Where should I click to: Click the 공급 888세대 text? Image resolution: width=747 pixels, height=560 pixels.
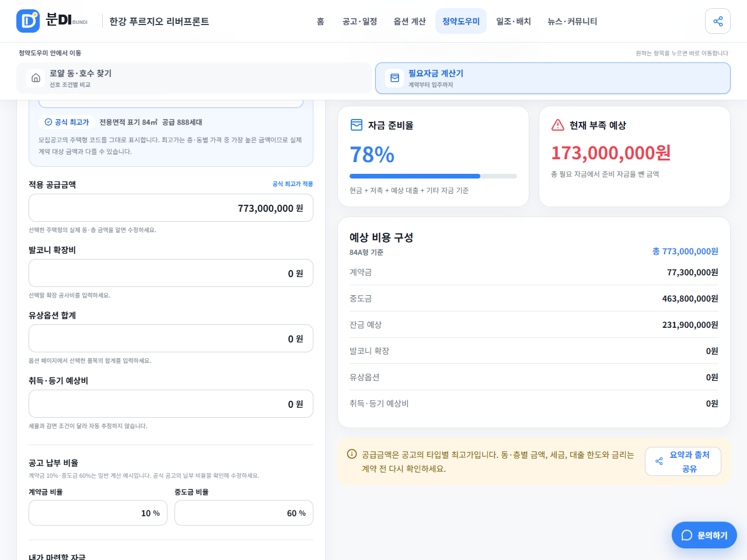(182, 122)
